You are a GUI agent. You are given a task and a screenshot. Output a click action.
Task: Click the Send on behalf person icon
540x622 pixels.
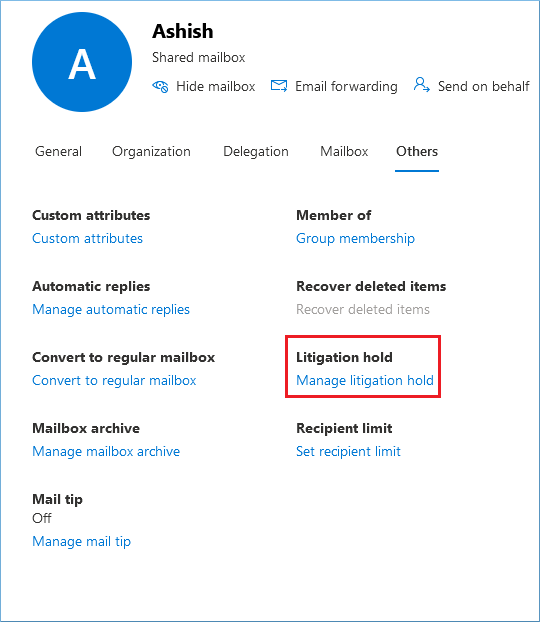422,84
